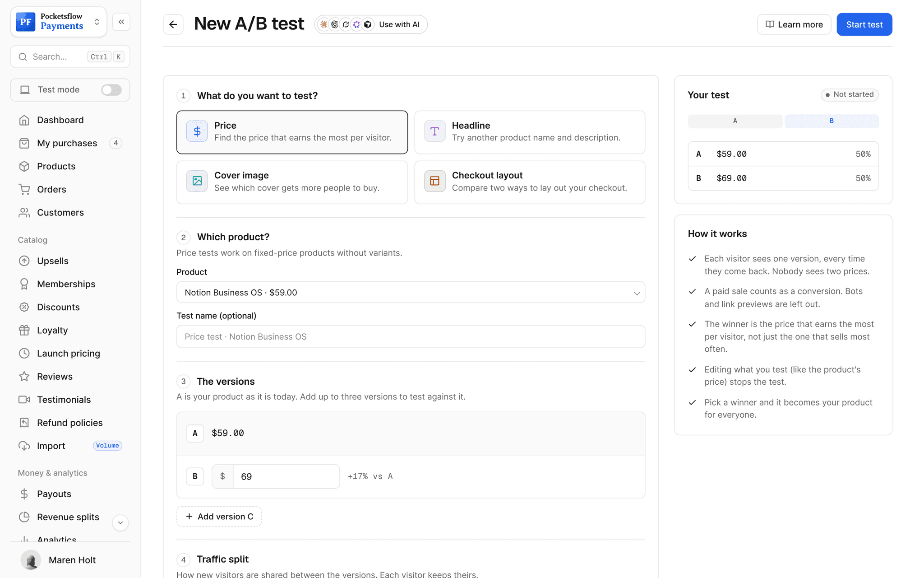Click the Upsells arrow icon

click(24, 261)
